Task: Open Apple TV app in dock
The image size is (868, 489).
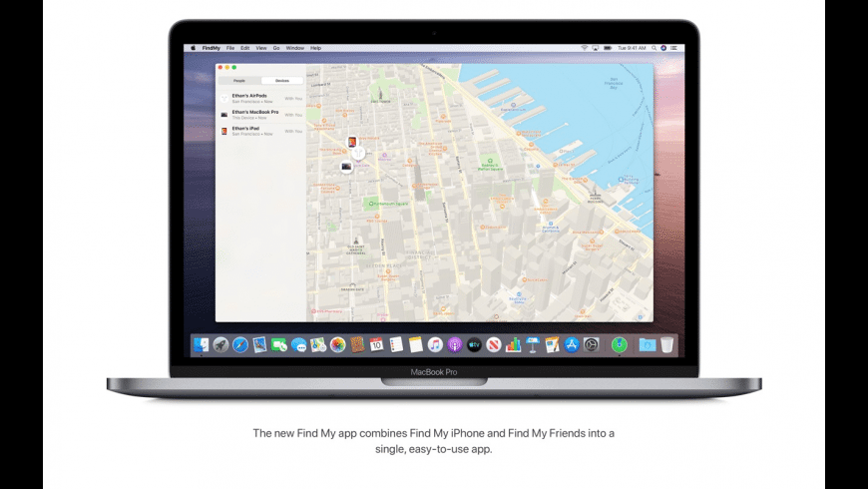Action: (x=475, y=345)
